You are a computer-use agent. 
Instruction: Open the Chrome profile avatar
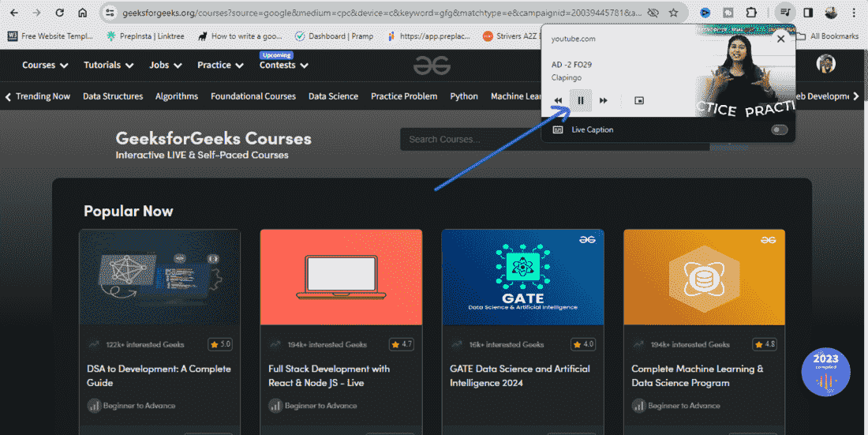pos(831,13)
